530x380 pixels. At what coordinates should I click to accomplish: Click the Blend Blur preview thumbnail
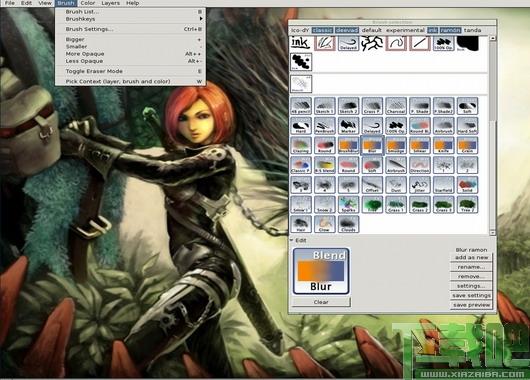pyautogui.click(x=321, y=271)
